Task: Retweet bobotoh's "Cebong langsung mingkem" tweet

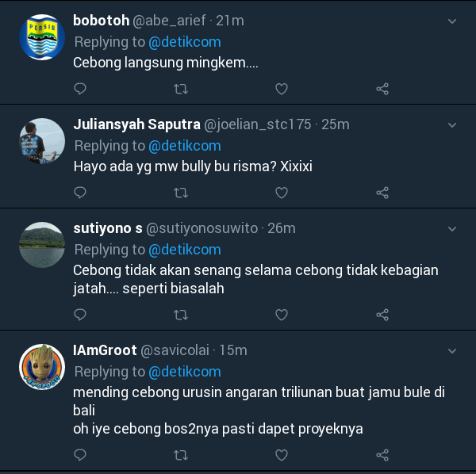Action: tap(181, 89)
